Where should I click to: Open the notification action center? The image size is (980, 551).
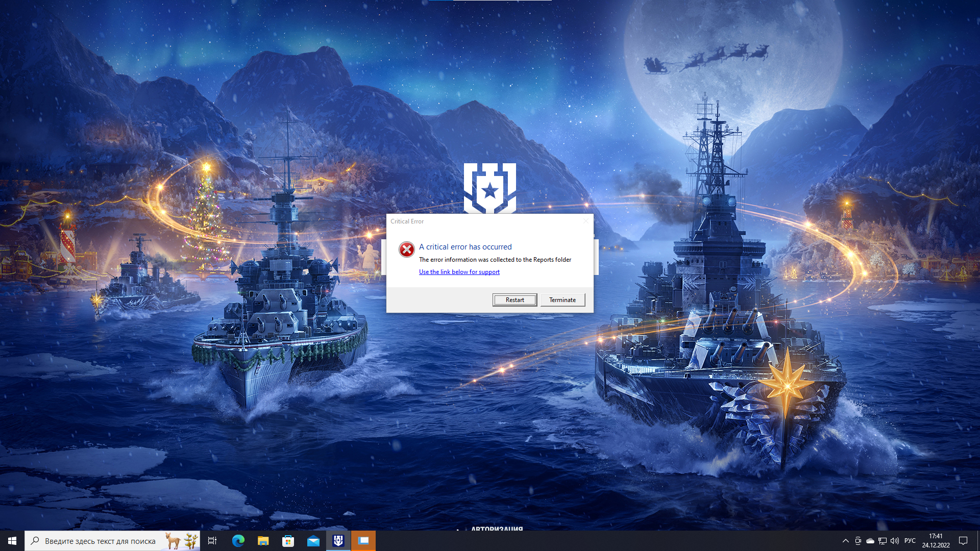click(x=963, y=541)
